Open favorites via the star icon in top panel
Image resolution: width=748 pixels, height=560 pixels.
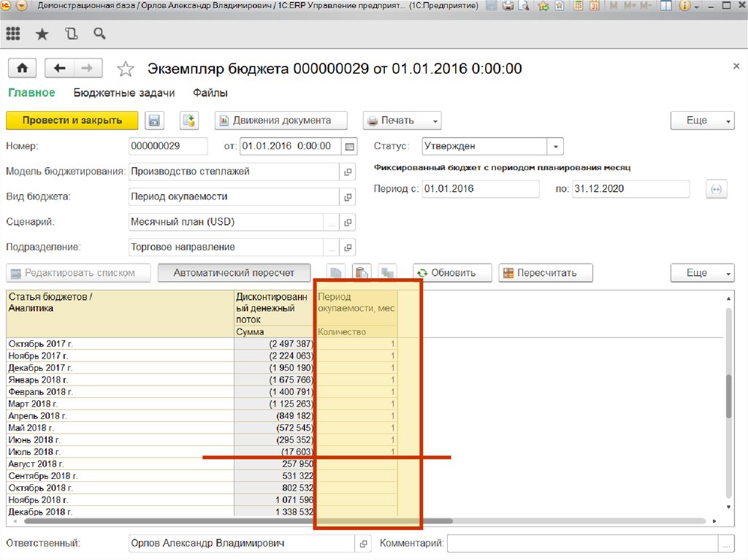[42, 34]
